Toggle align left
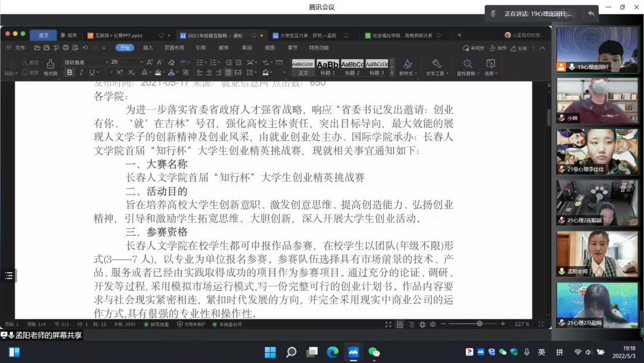 pos(200,72)
